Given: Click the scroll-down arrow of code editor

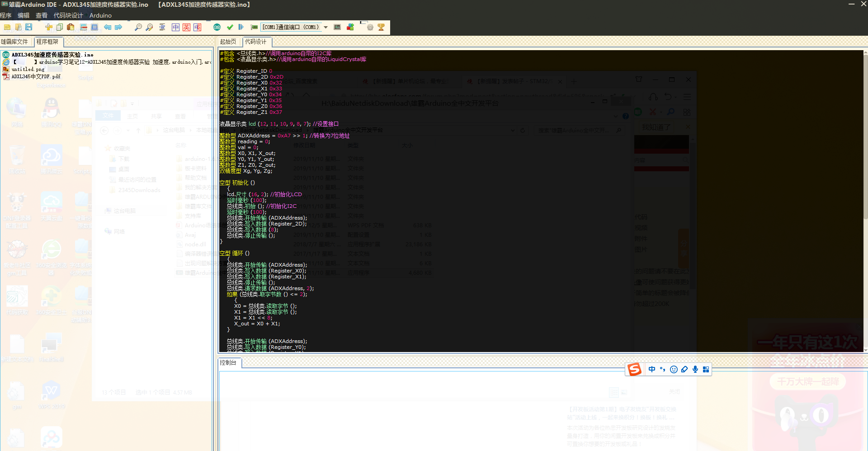Looking at the screenshot, I should click(865, 350).
